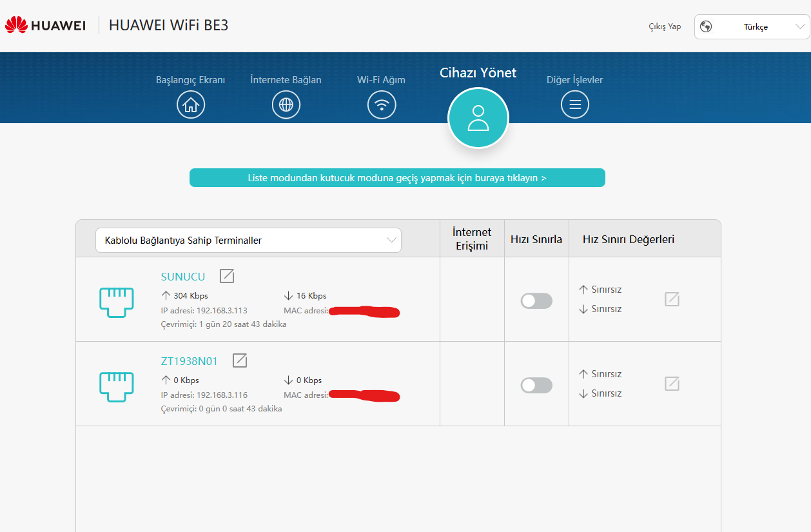Click the Hızı Sınırla column header

pos(536,239)
